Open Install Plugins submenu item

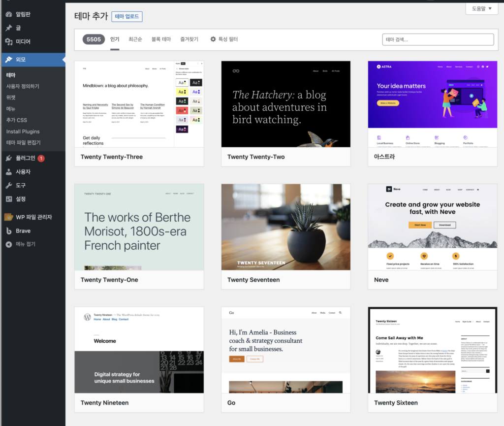click(23, 131)
